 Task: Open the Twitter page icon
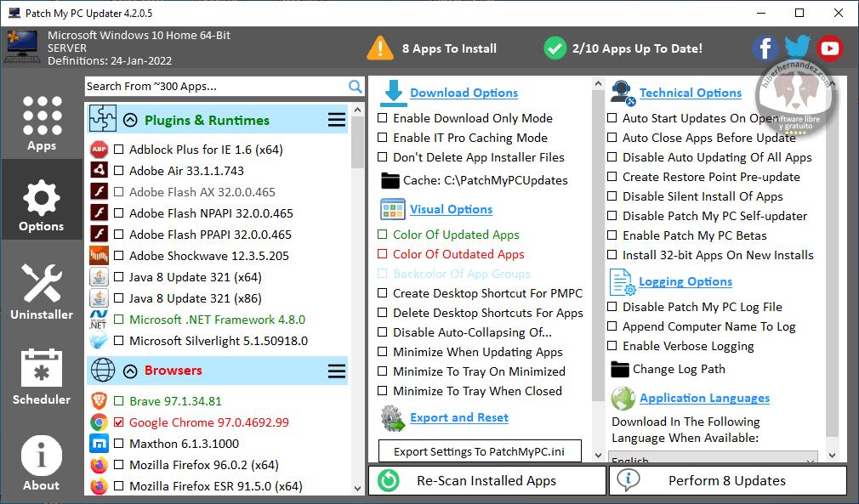tap(797, 48)
